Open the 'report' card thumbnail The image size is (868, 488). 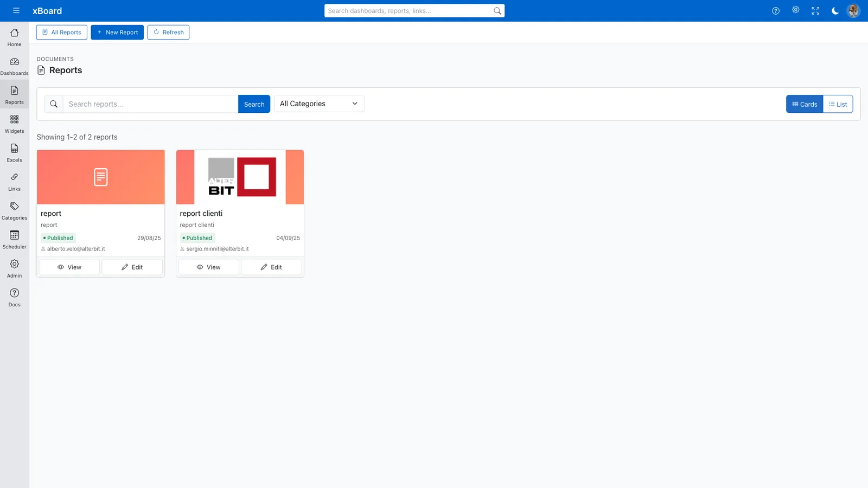pos(101,177)
